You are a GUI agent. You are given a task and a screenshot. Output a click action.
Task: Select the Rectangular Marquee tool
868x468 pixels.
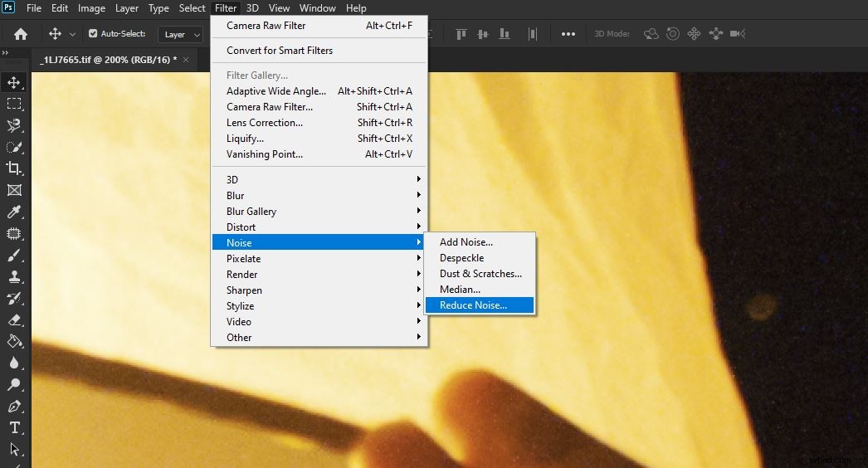pos(14,104)
